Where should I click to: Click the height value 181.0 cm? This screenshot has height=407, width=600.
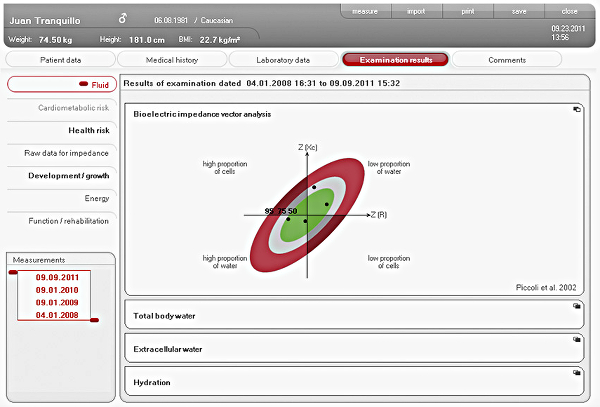point(147,40)
